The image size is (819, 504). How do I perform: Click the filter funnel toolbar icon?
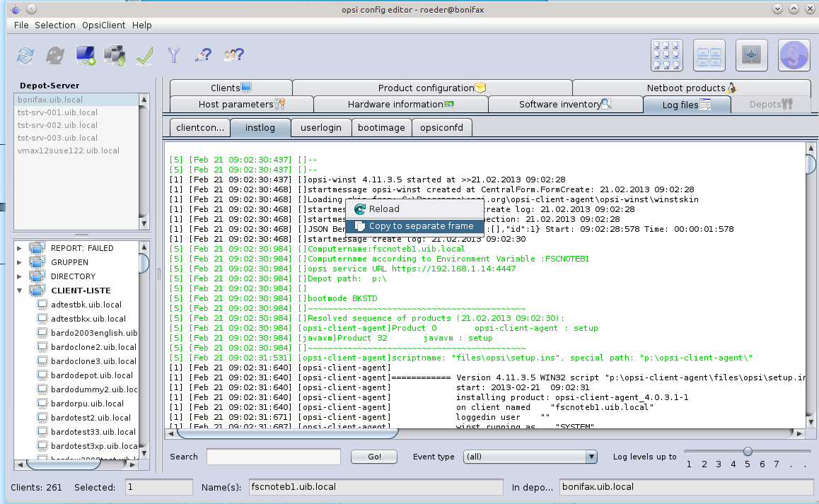coord(174,55)
